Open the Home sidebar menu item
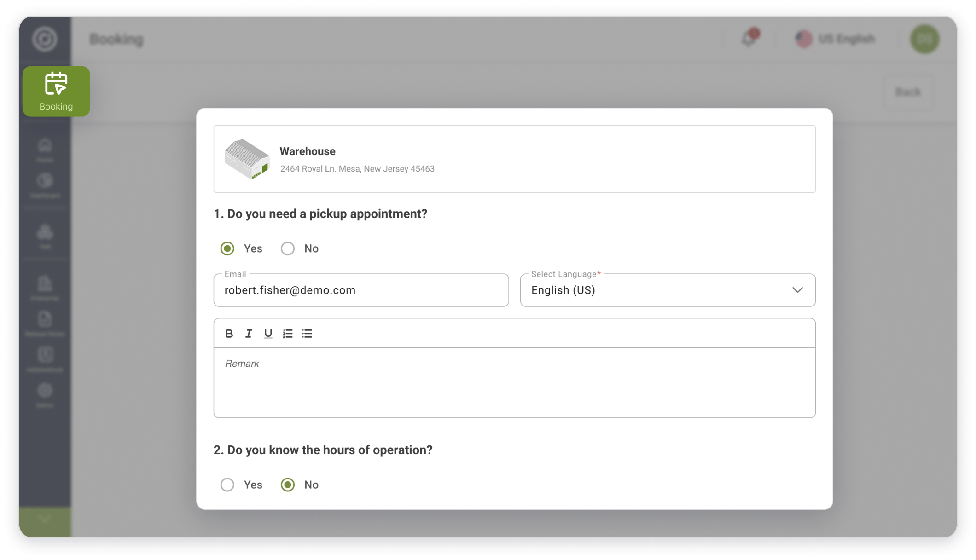Viewport: 976px width, 560px height. coord(45,150)
